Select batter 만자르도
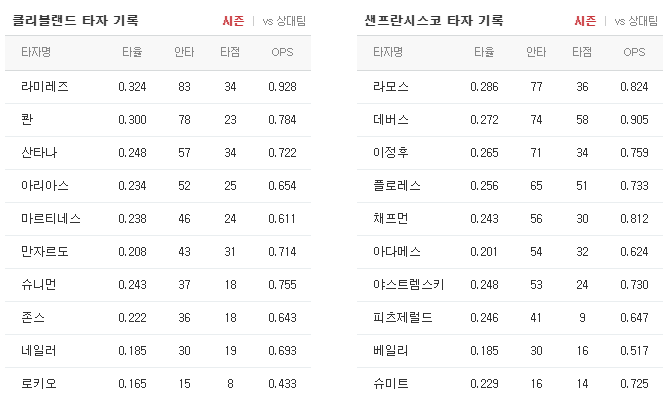Screen dimensions: 667x399 (x=45, y=252)
